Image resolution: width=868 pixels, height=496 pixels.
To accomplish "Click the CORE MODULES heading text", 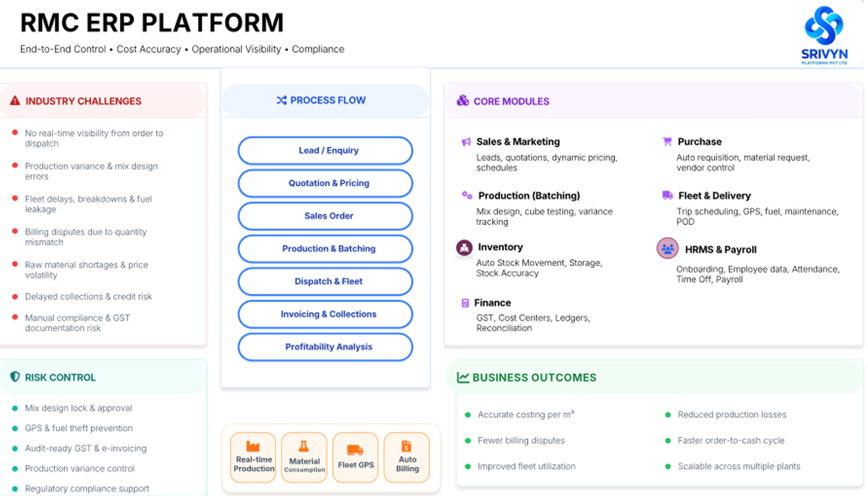I will (x=511, y=101).
